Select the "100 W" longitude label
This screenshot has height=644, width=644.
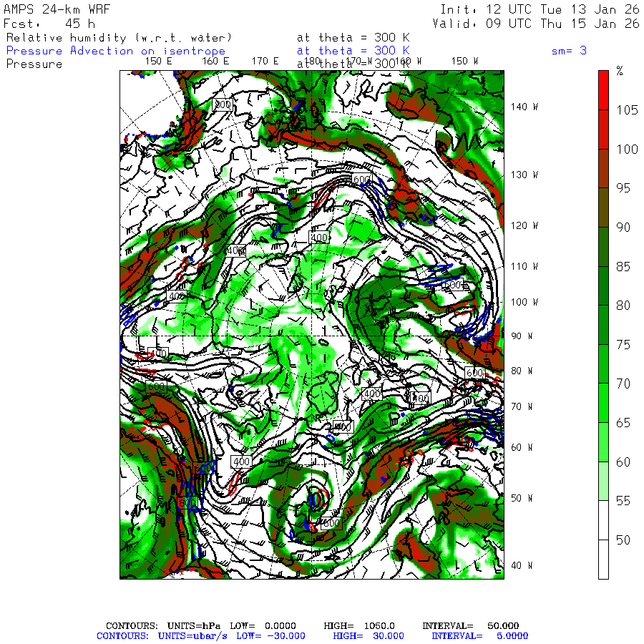click(524, 302)
